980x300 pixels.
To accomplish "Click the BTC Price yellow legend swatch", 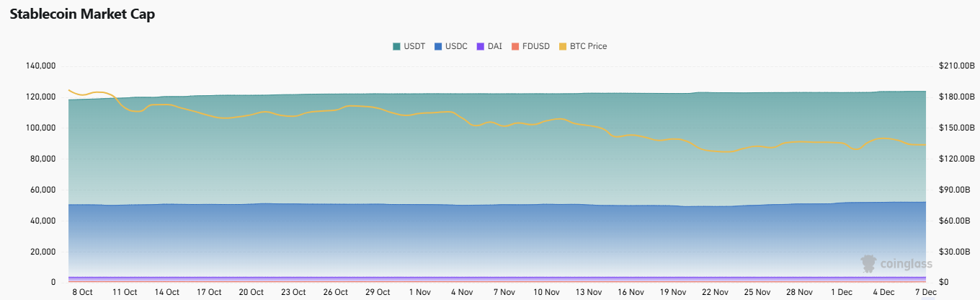I will (563, 46).
